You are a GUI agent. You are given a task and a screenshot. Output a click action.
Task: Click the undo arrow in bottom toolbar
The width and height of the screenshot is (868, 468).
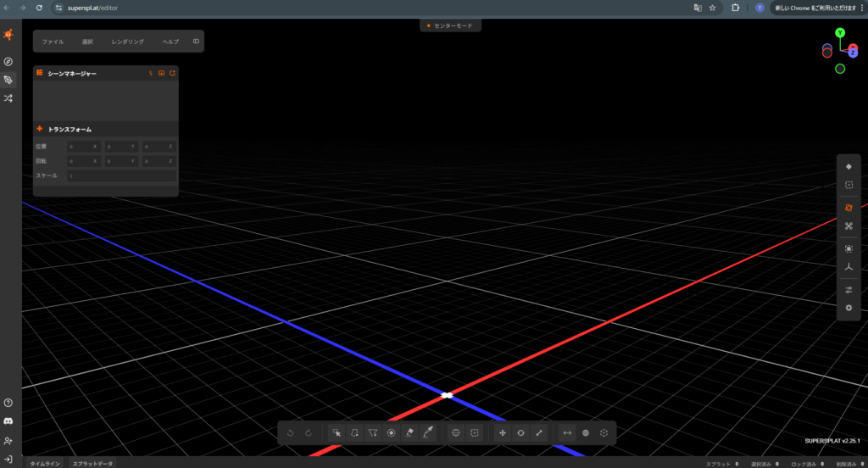[290, 433]
